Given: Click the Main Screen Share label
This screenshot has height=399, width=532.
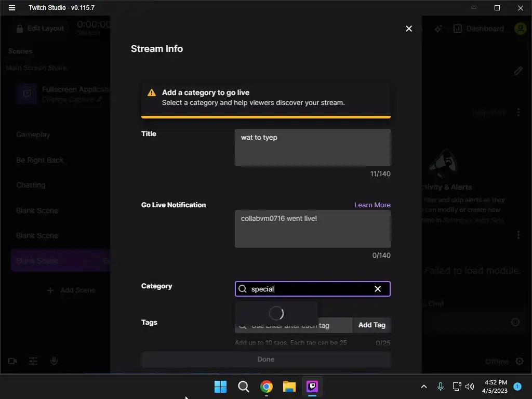Looking at the screenshot, I should [36, 68].
